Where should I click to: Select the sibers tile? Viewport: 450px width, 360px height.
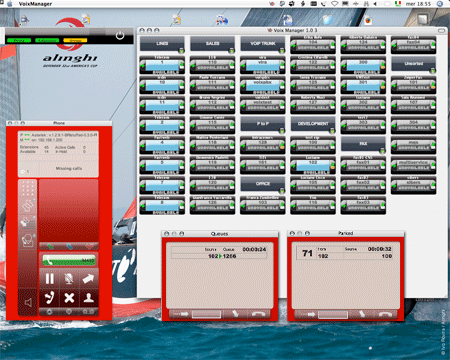coord(413,185)
